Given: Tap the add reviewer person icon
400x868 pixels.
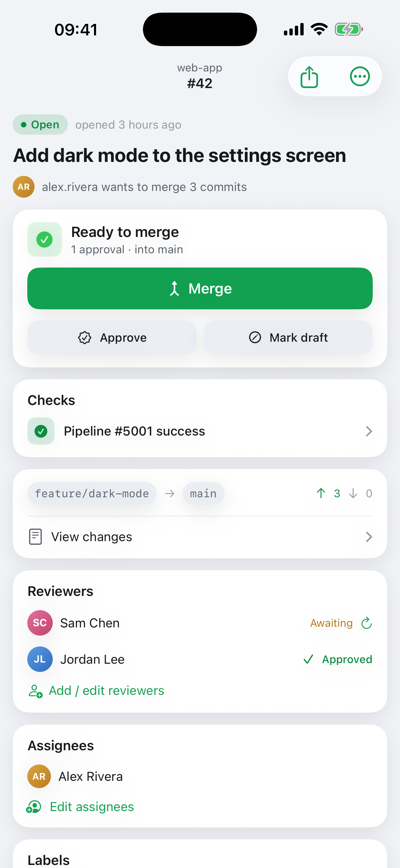Looking at the screenshot, I should [35, 691].
